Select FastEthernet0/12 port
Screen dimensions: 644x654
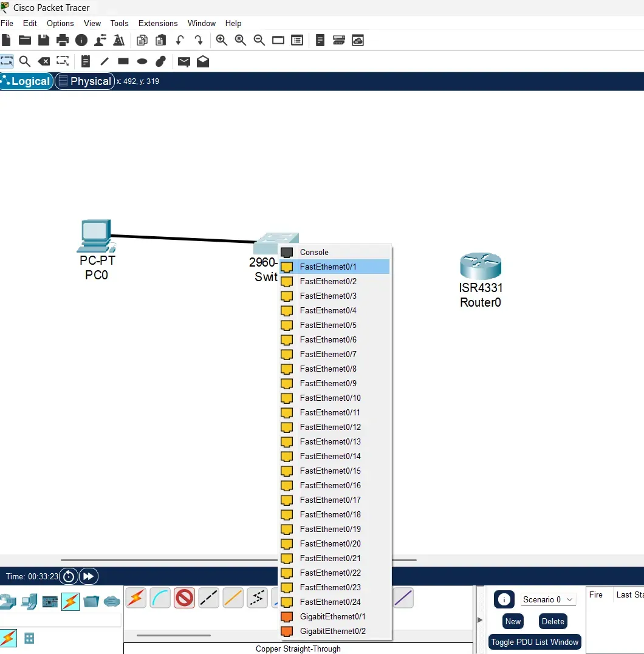335,427
